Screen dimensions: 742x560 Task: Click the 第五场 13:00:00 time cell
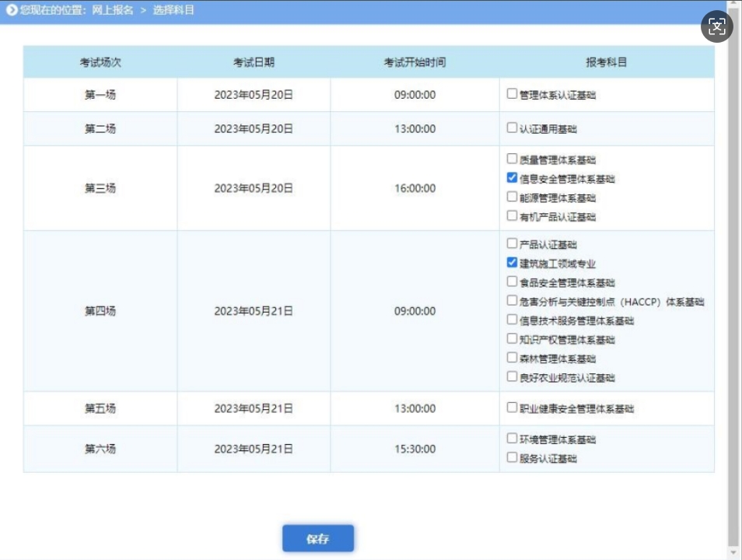415,408
